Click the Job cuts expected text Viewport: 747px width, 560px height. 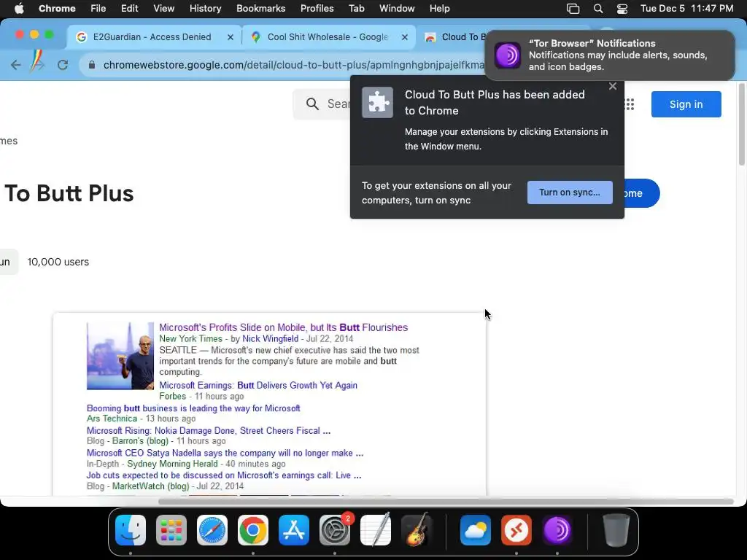224,475
